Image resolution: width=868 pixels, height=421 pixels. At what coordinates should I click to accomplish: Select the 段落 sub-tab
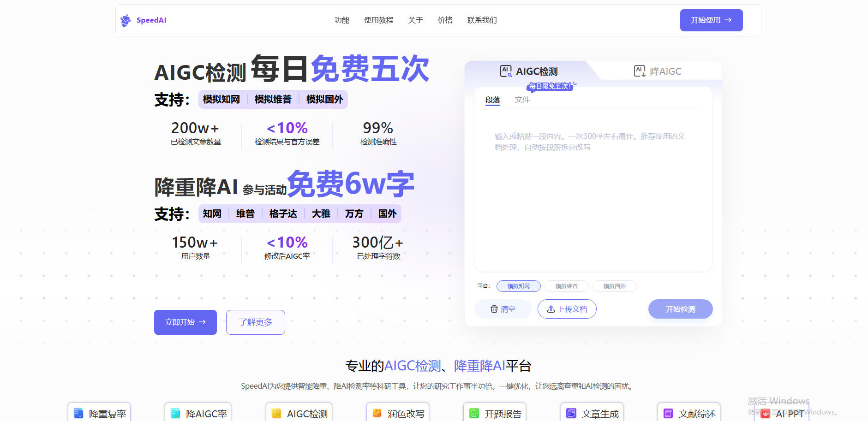click(493, 100)
